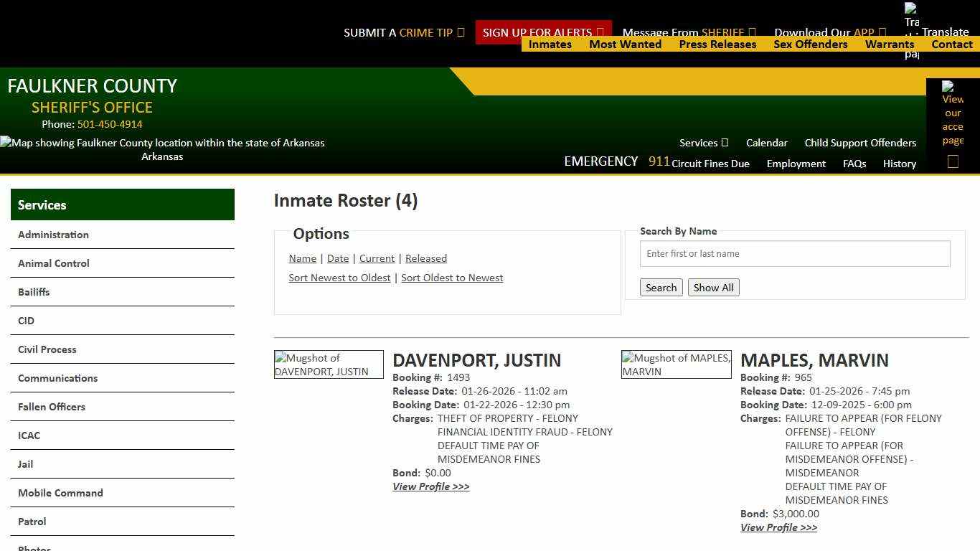The image size is (980, 551).
Task: Open the Animal Control sidebar entry
Action: point(53,263)
